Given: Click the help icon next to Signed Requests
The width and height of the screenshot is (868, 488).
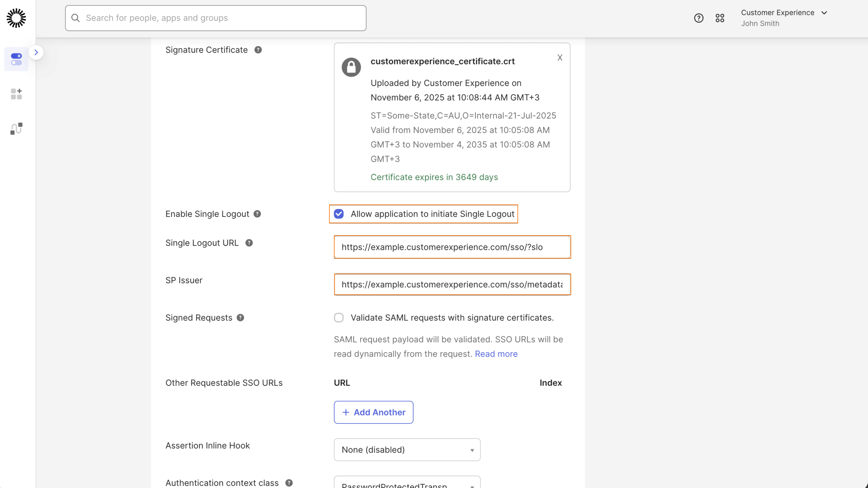Looking at the screenshot, I should click(241, 318).
